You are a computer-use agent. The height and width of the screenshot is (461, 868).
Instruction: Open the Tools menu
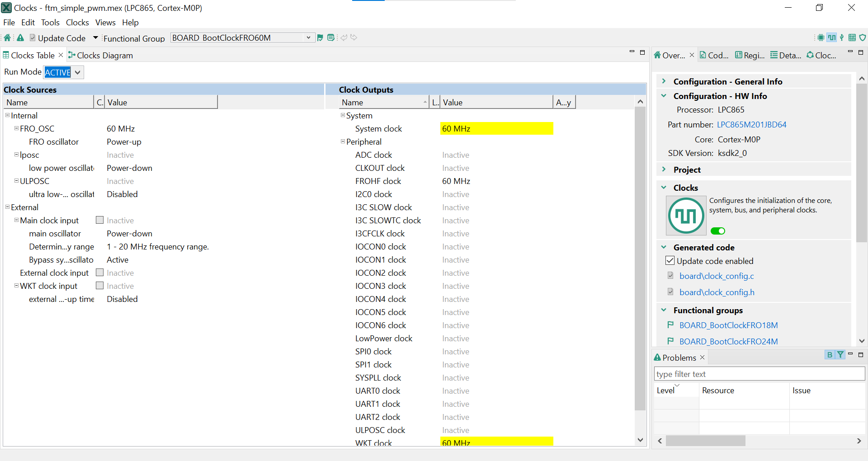click(50, 23)
